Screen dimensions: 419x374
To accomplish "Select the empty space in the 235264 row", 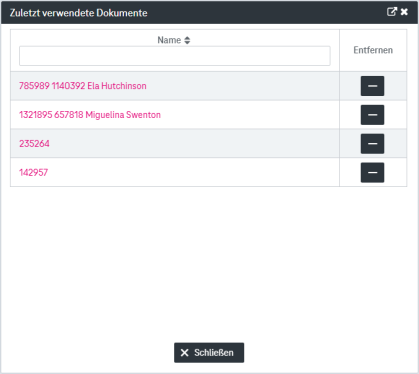I will click(193, 144).
